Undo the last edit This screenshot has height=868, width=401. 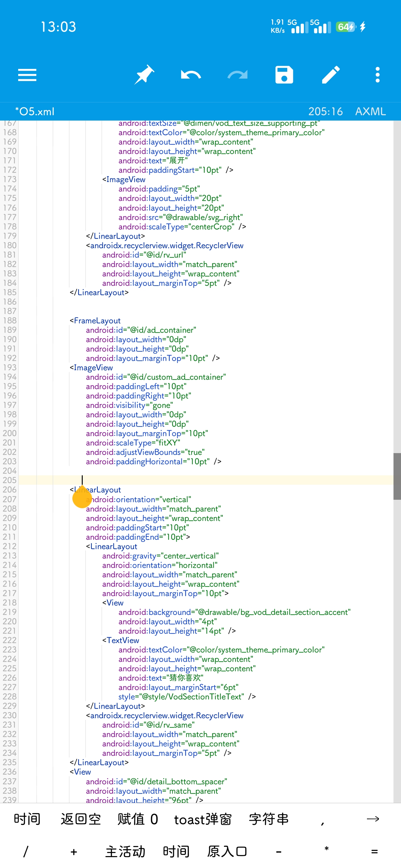pos(190,75)
